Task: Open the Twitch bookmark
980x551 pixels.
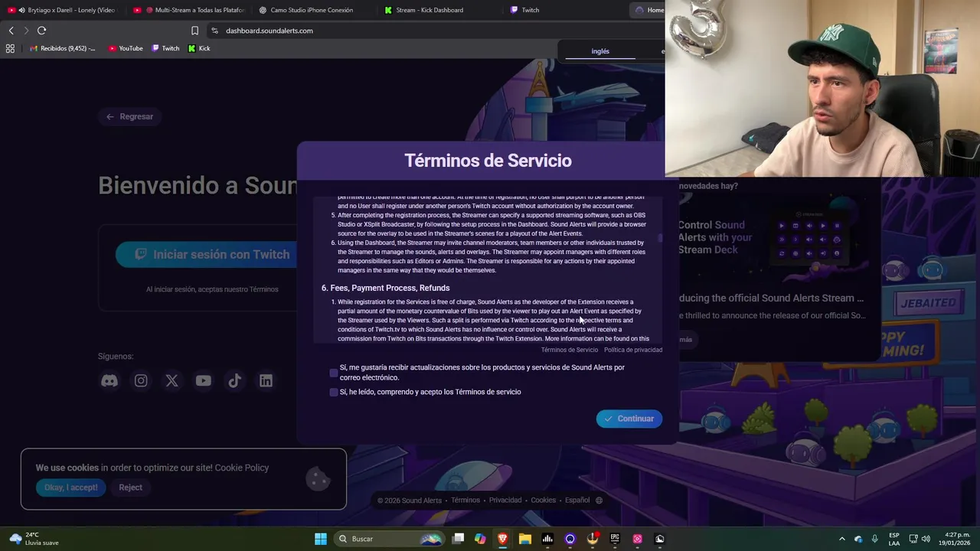Action: 165,48
